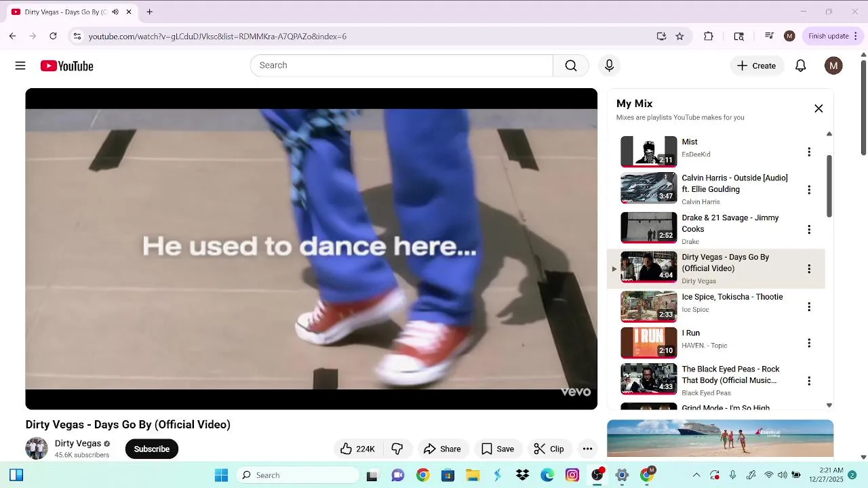The height and width of the screenshot is (488, 868).
Task: Open the Create menu
Action: point(757,66)
